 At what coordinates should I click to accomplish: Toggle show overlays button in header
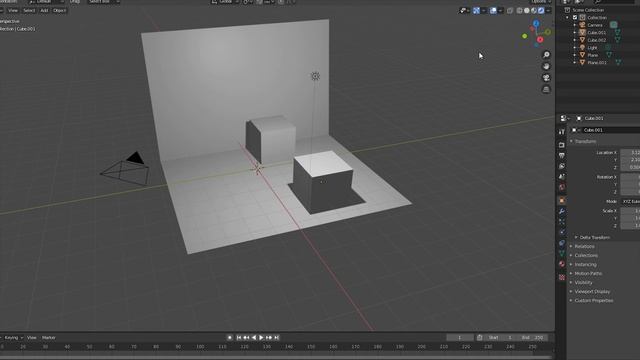[493, 11]
